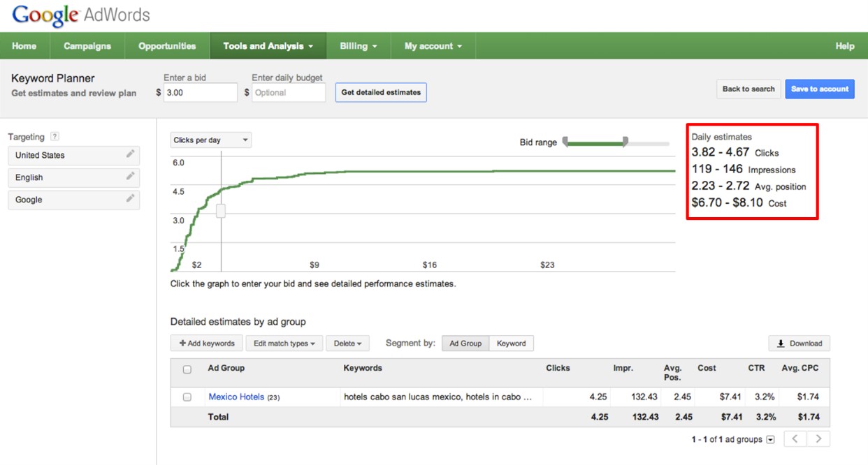Image resolution: width=868 pixels, height=465 pixels.
Task: Segment by Keyword toggle
Action: click(511, 344)
